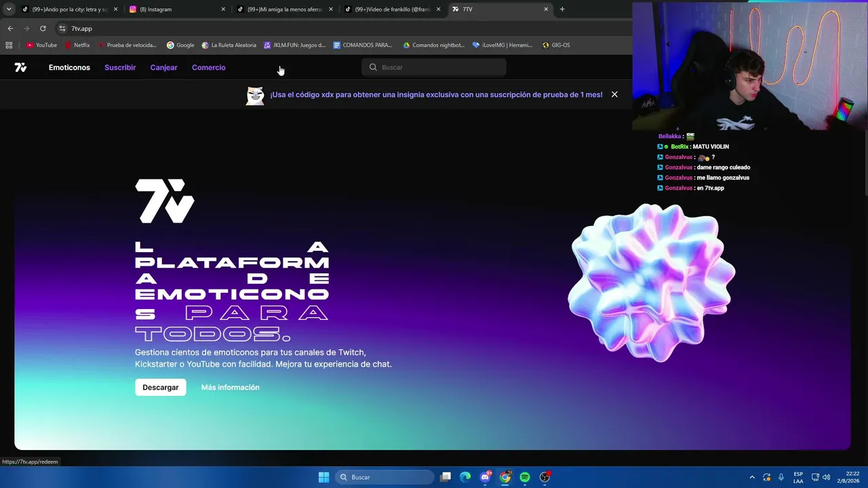Switch to Chrome on the taskbar
Viewport: 868px width, 488px height.
505,477
